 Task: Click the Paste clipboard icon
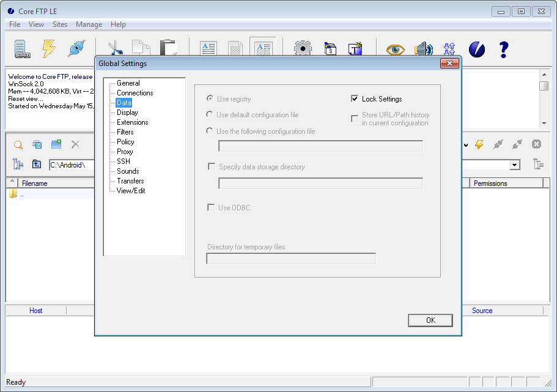click(x=168, y=47)
